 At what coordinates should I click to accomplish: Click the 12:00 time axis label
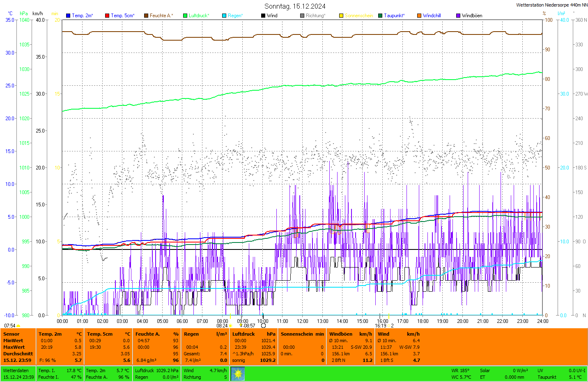(303, 321)
